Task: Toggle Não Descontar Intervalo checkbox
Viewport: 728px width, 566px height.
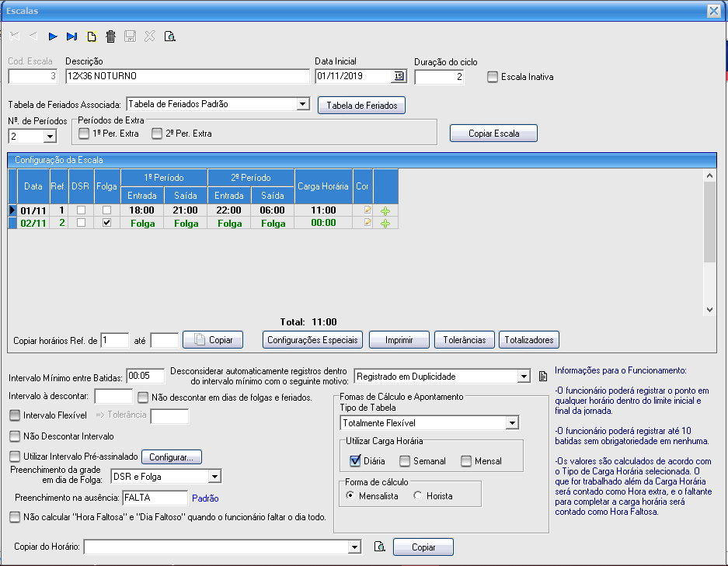Action: tap(15, 436)
